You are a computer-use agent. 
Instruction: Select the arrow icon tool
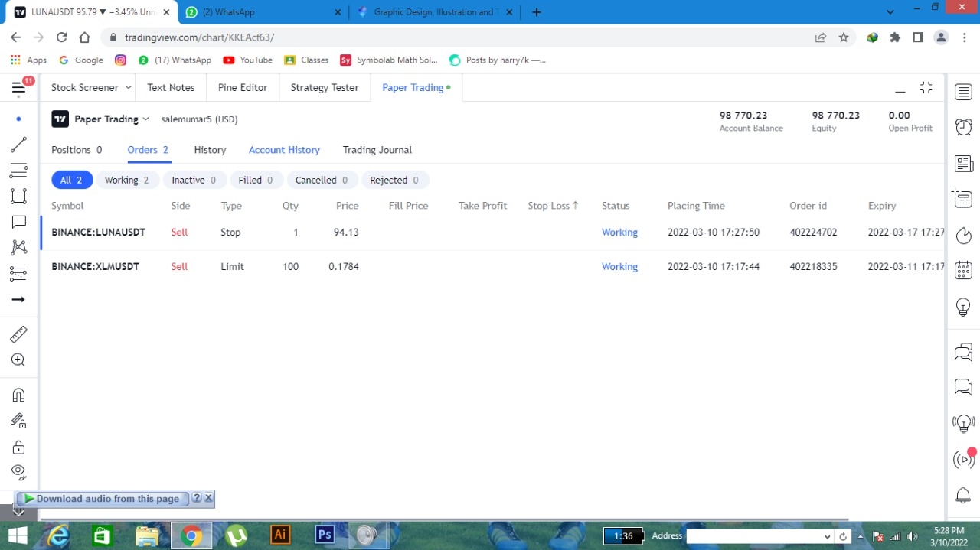18,299
